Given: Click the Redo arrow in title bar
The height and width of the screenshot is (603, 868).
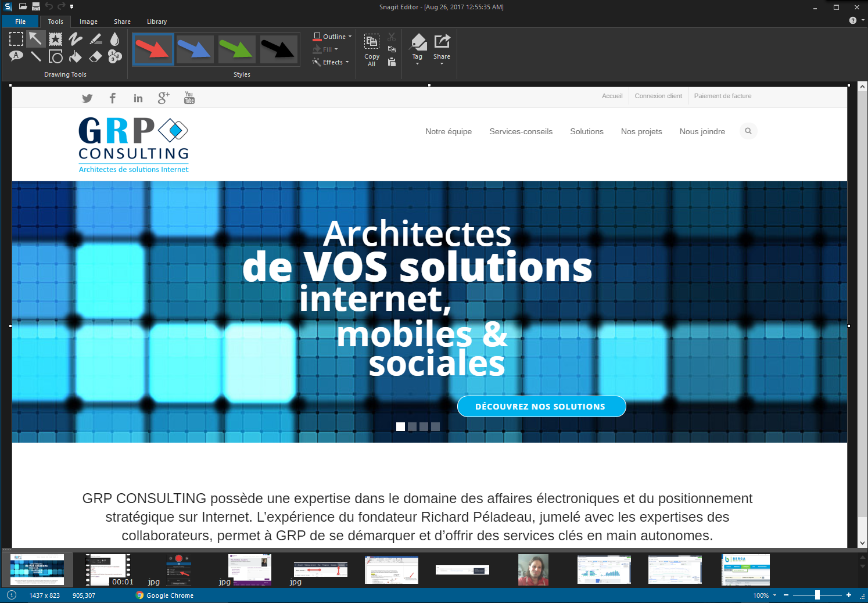Looking at the screenshot, I should (x=61, y=6).
